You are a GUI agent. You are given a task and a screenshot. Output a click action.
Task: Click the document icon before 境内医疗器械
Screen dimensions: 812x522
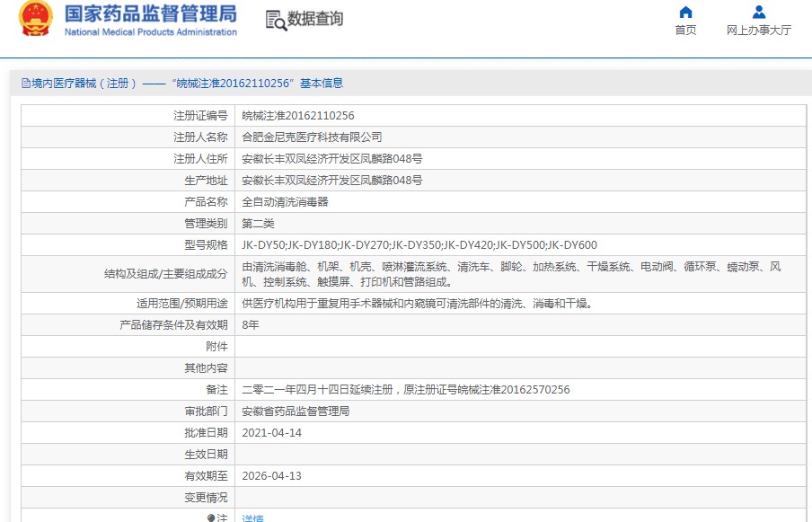pos(26,84)
